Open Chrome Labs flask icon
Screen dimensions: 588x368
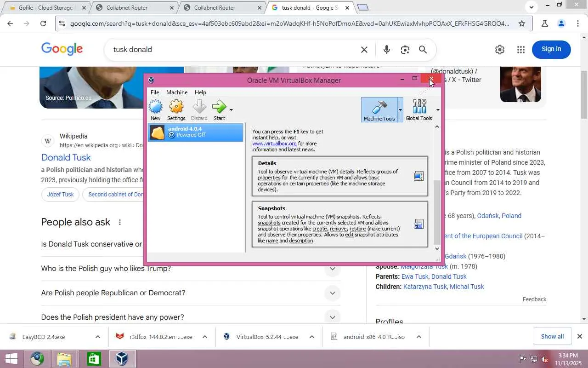[x=545, y=23]
